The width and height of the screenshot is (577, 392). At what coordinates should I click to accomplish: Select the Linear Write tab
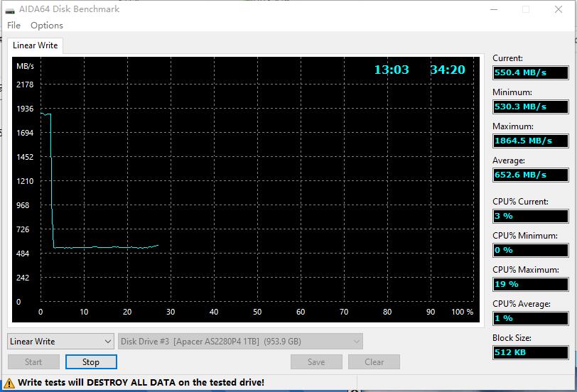pyautogui.click(x=36, y=45)
